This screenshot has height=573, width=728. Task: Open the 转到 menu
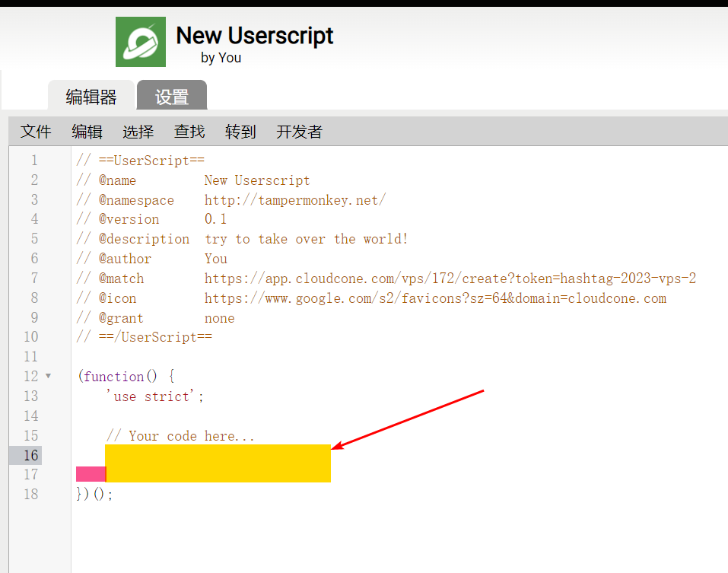point(240,132)
